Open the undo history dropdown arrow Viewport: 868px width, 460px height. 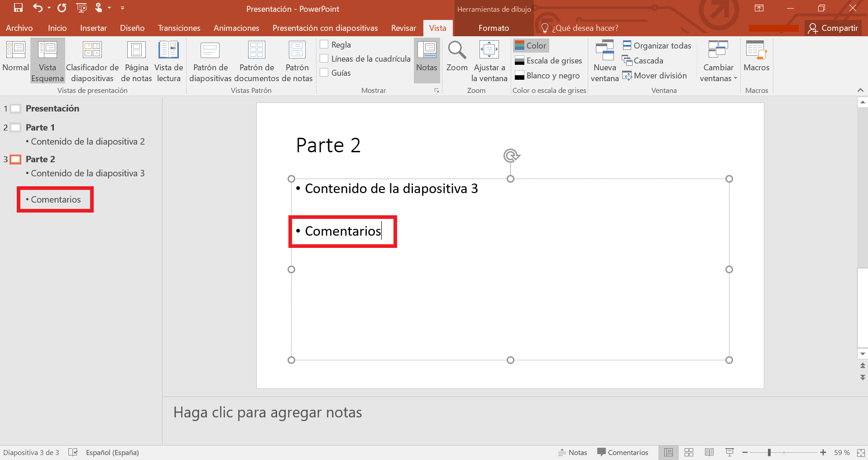[x=49, y=8]
